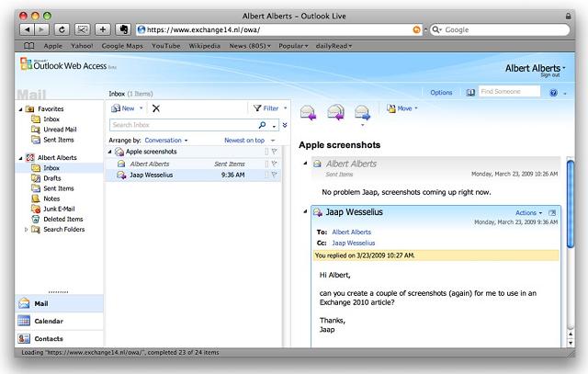
Task: Open the Move dropdown menu
Action: click(402, 108)
